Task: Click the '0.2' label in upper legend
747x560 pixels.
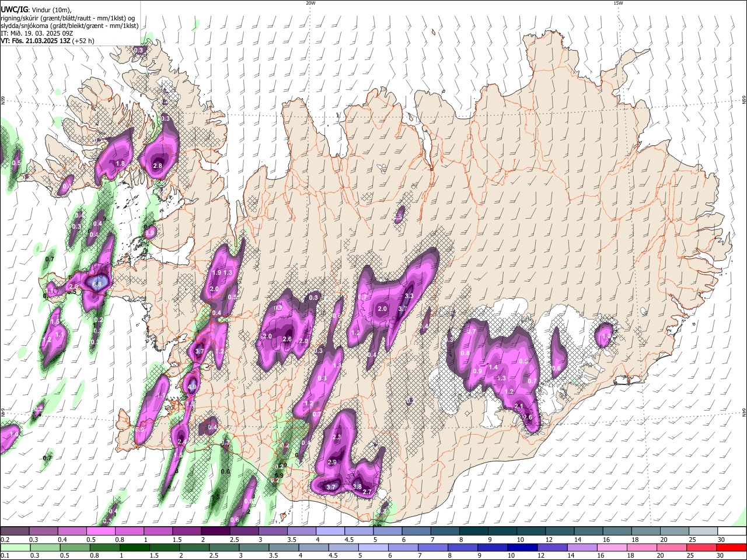Action: coord(5,540)
